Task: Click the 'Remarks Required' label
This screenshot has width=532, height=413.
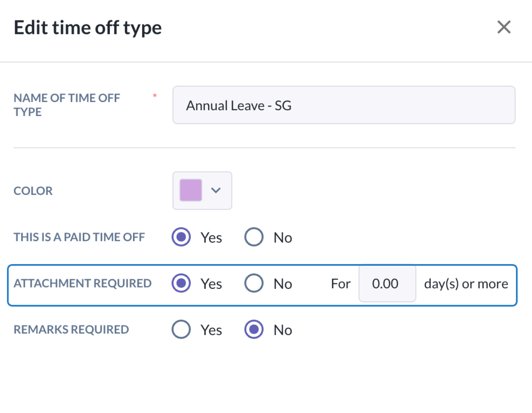Action: (x=71, y=330)
